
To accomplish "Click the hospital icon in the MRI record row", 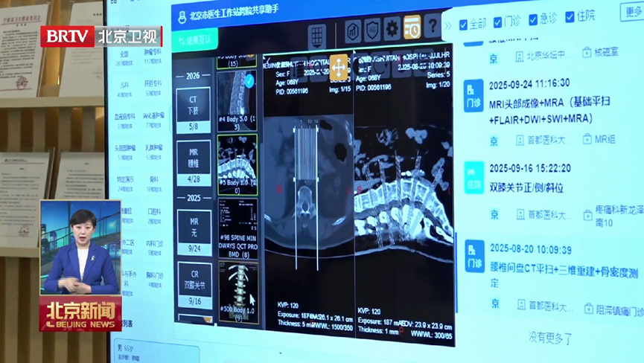I will (520, 141).
